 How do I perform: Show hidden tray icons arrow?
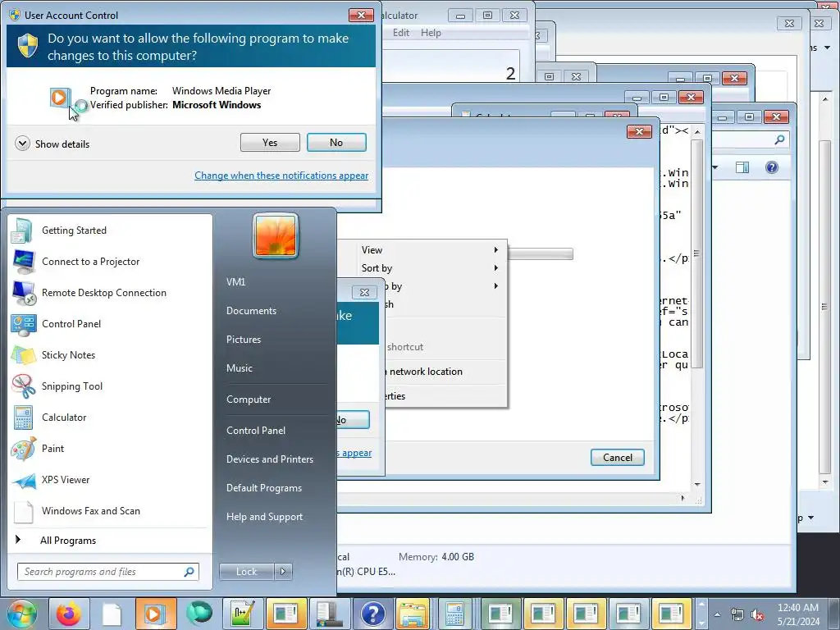pyautogui.click(x=717, y=614)
